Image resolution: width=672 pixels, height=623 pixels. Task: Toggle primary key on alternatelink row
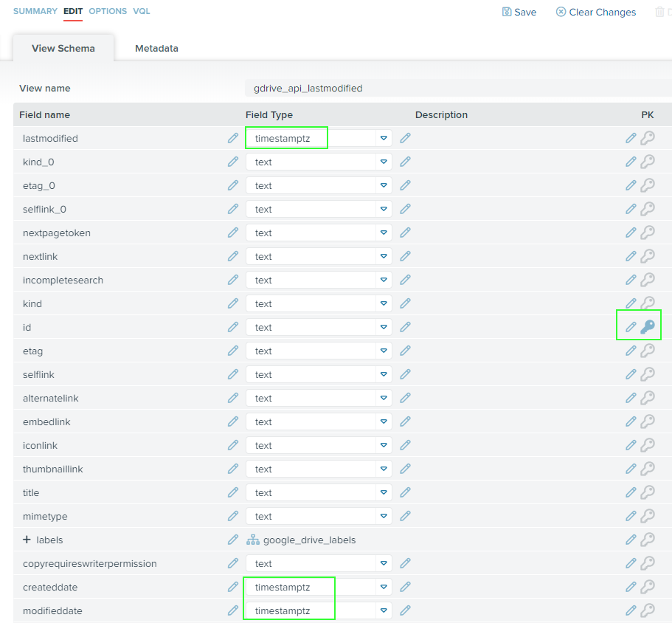[x=648, y=398]
